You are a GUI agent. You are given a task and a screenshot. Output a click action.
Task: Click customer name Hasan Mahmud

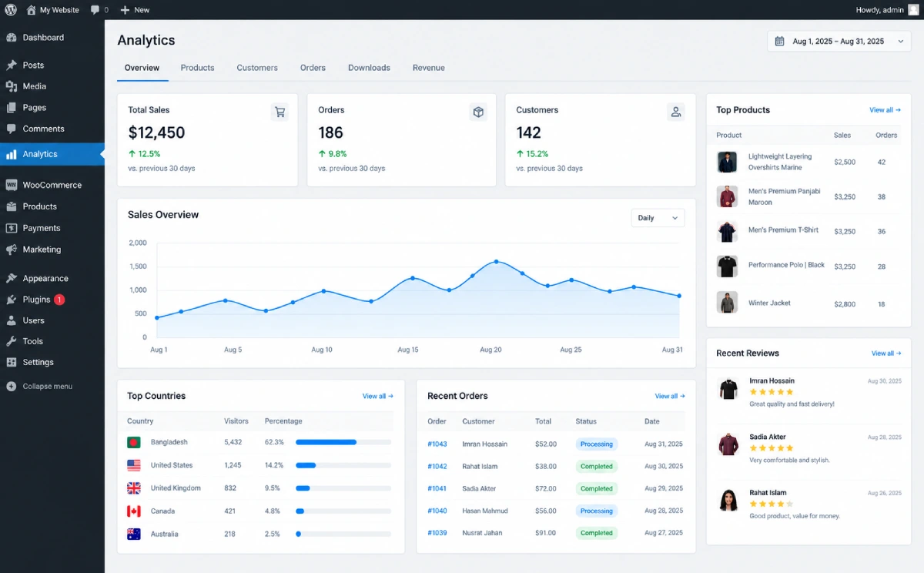[x=484, y=511]
